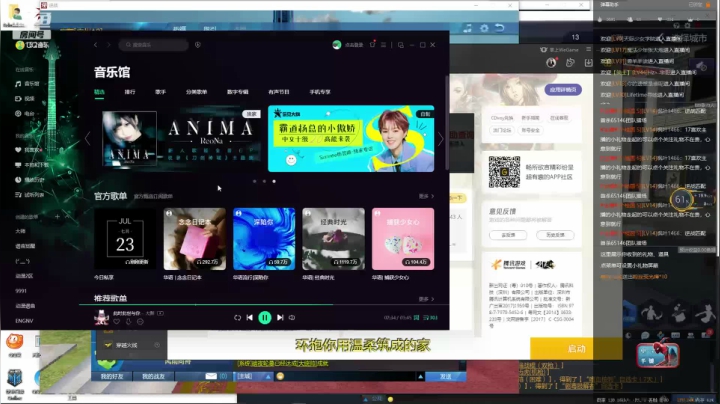Focus the QQ Music search field
Screen dimensions: 720x404
154,45
